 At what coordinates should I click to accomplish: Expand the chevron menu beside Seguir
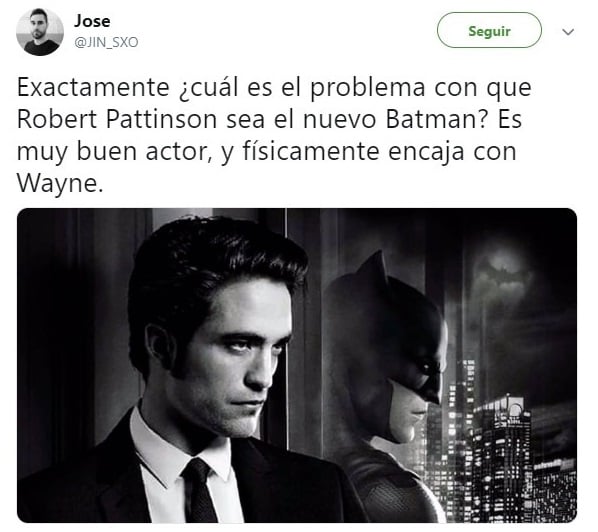(568, 32)
